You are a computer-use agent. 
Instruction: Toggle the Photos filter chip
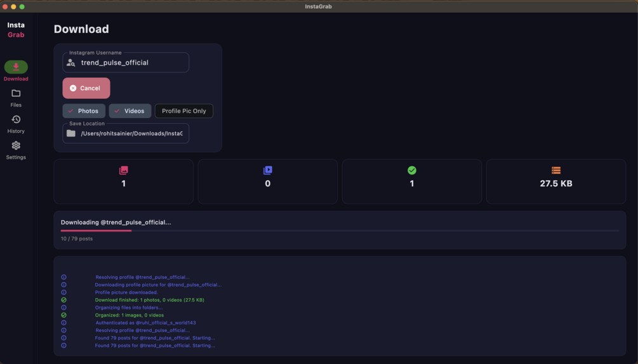pos(84,111)
